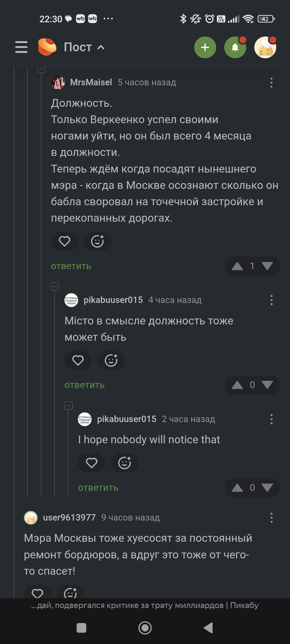Collapse the "I hope nobody" reply thread
This screenshot has height=644, width=290.
[x=69, y=405]
